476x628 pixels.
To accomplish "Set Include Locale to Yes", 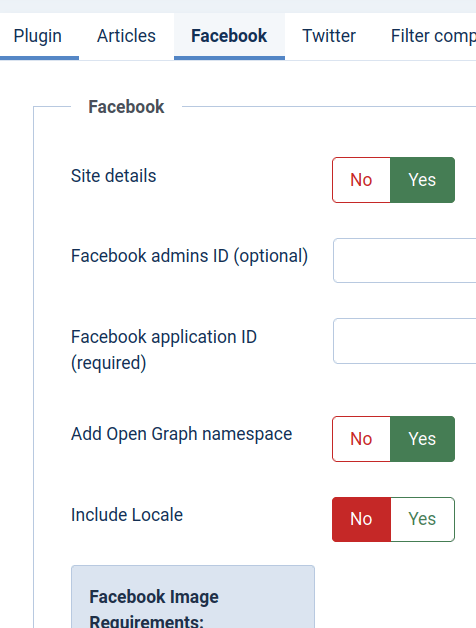I will (422, 519).
